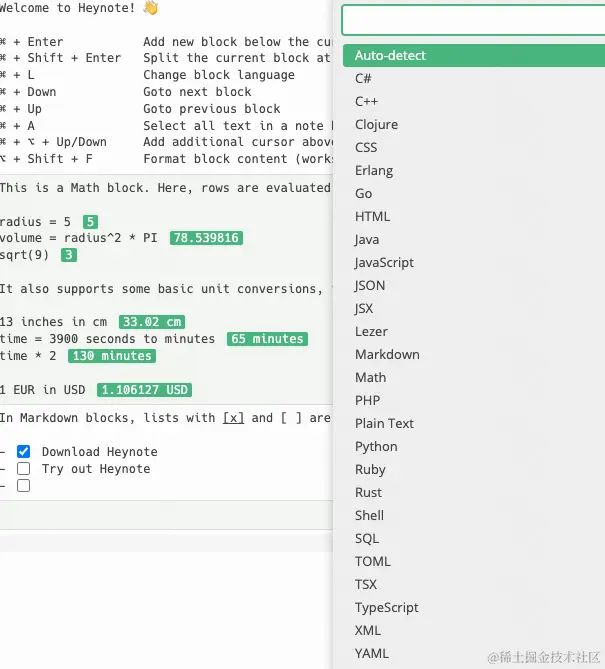This screenshot has width=605, height=669.
Task: Click the radius result badge 5
Action: 90,222
